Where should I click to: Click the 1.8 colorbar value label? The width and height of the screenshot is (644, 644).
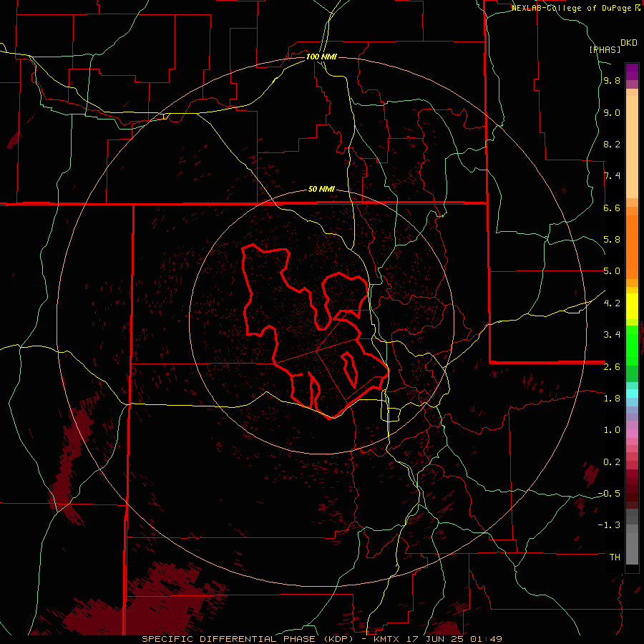click(612, 399)
